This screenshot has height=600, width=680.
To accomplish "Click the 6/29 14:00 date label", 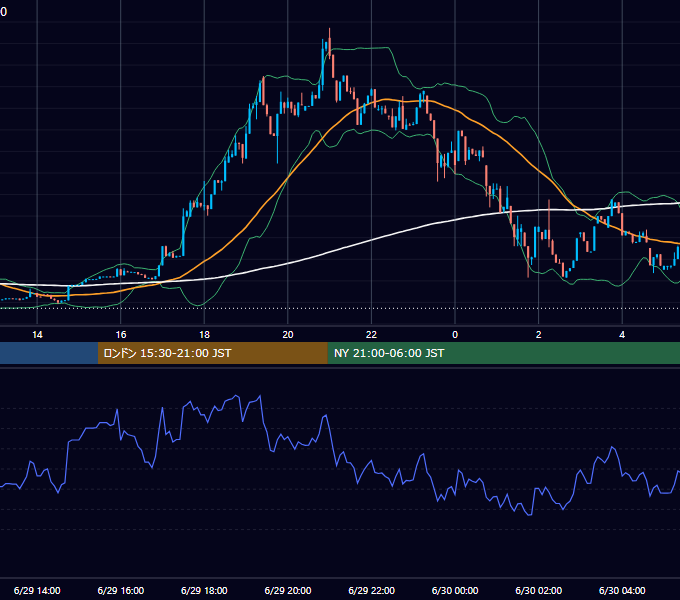I will pyautogui.click(x=37, y=590).
